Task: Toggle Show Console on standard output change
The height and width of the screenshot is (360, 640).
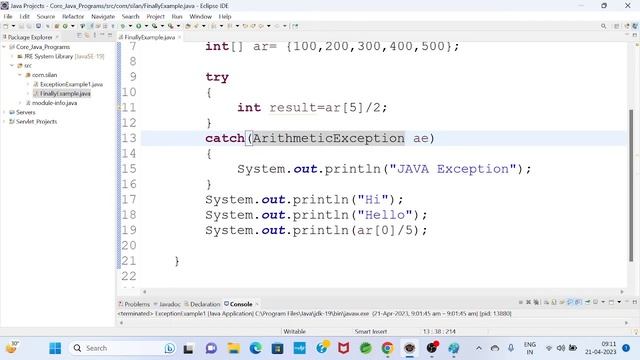Action: coord(570,302)
